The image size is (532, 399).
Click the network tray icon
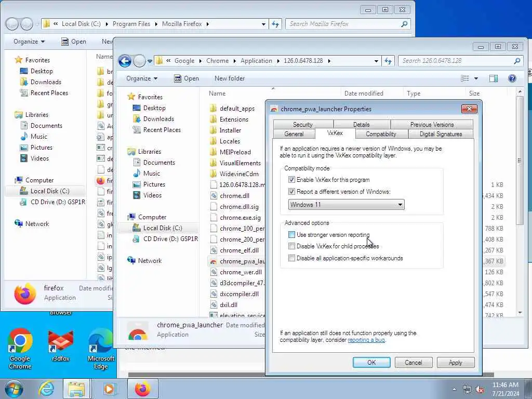467,390
